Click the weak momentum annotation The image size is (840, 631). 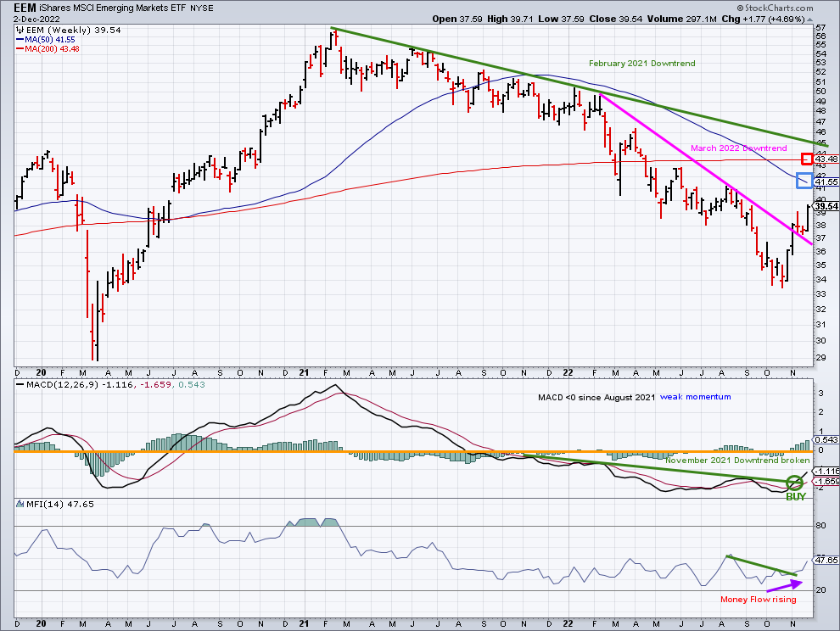696,397
